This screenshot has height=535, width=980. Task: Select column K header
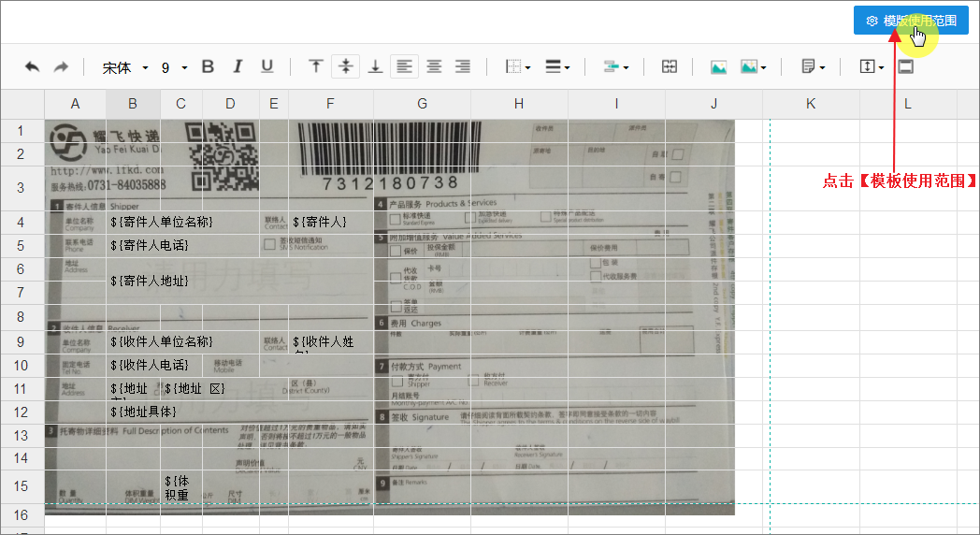coord(811,104)
